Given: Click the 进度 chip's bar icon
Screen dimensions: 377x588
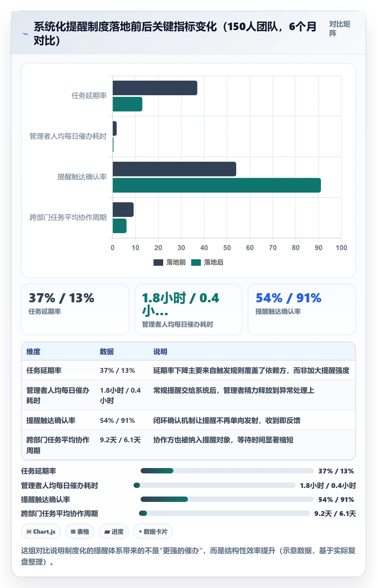Looking at the screenshot, I should [x=107, y=532].
